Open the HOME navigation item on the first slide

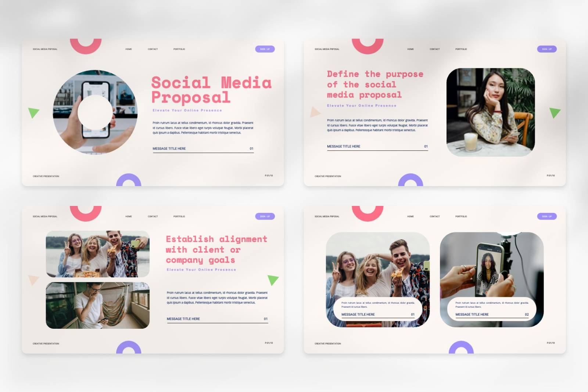pyautogui.click(x=128, y=49)
